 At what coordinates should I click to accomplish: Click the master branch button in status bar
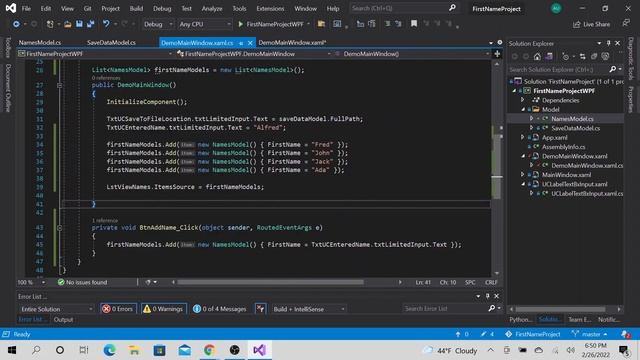click(x=590, y=334)
